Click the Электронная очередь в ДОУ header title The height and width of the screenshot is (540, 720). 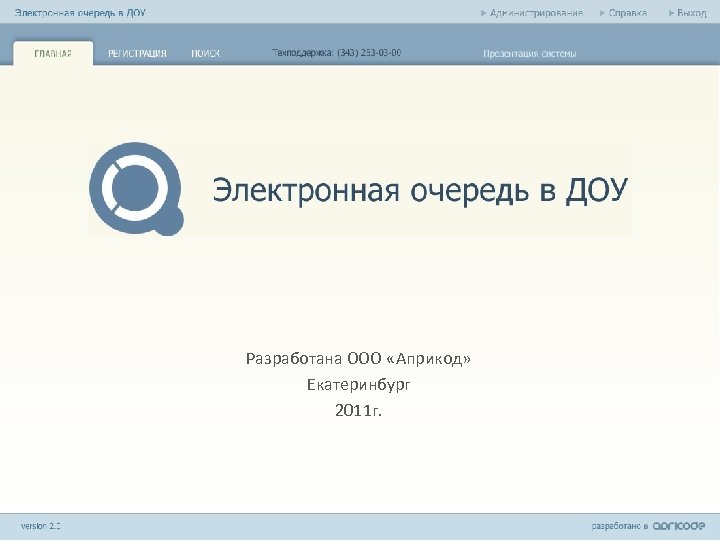click(x=80, y=13)
